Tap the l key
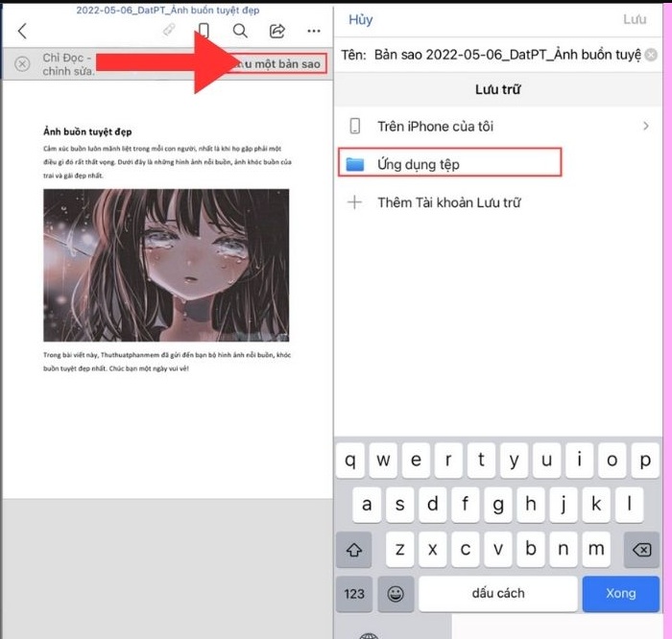 629,505
